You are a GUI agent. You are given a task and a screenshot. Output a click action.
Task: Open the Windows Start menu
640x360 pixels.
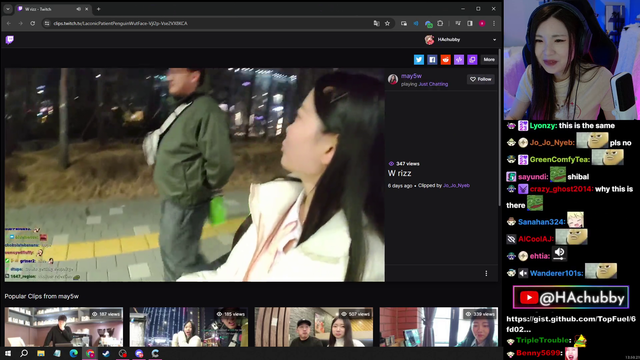tap(8, 353)
